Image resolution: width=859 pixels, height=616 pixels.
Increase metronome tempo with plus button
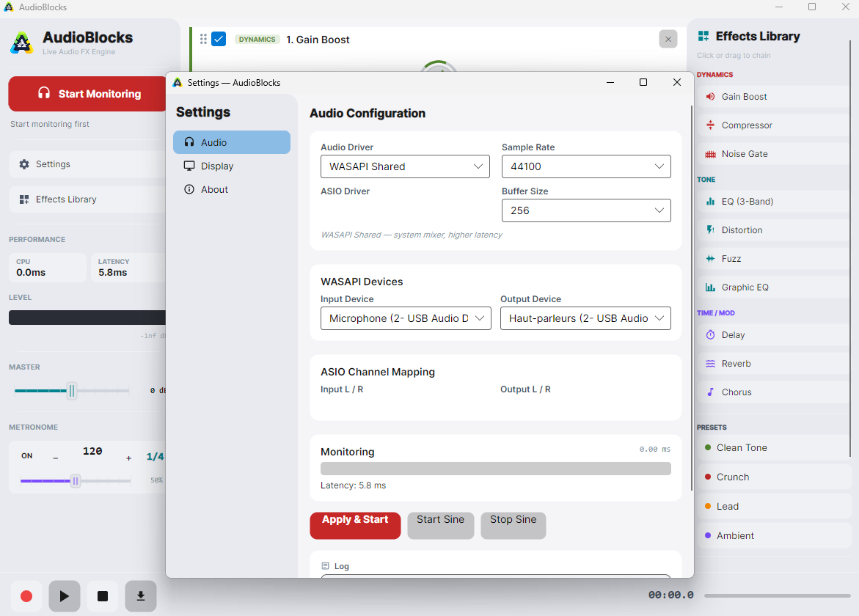pos(129,458)
